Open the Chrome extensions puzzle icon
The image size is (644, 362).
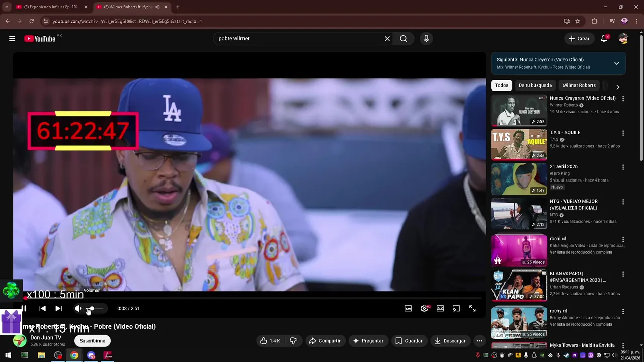pyautogui.click(x=595, y=21)
